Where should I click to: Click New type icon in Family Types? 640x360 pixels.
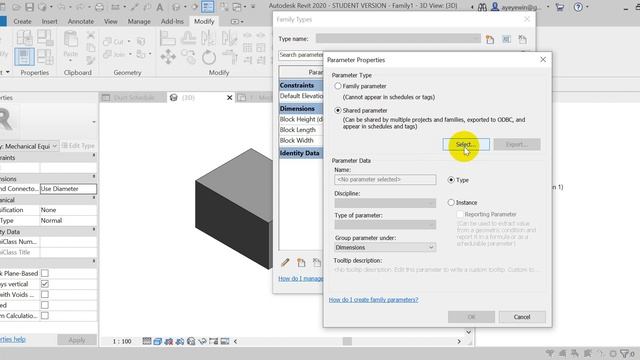click(490, 39)
